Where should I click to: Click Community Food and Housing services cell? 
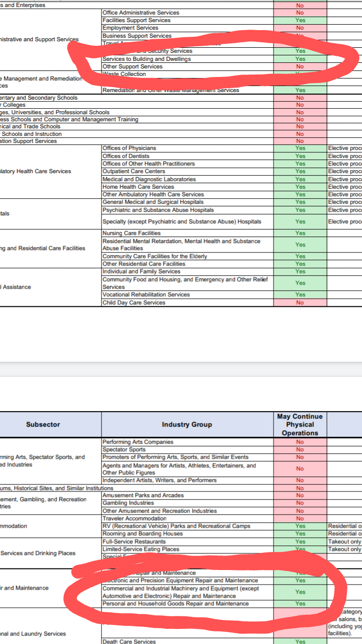[x=188, y=283]
